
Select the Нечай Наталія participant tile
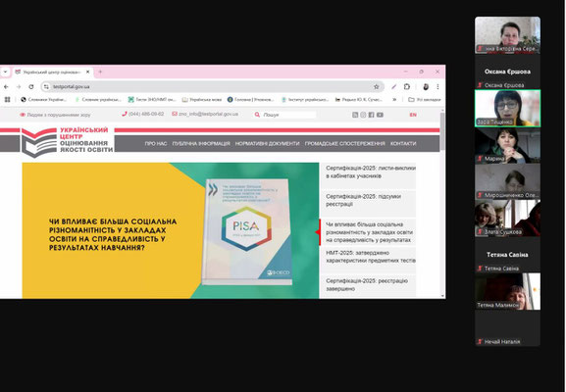(x=507, y=328)
